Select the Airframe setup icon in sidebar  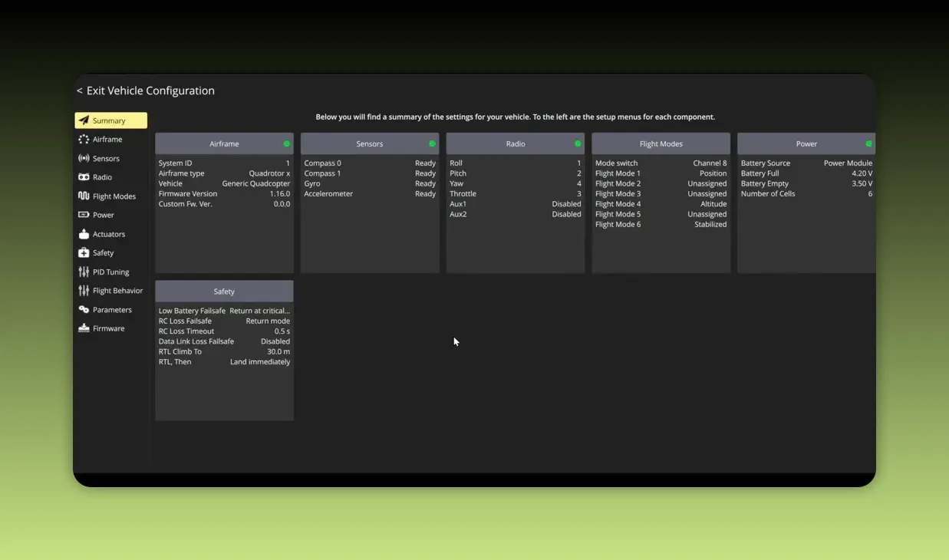(x=84, y=139)
